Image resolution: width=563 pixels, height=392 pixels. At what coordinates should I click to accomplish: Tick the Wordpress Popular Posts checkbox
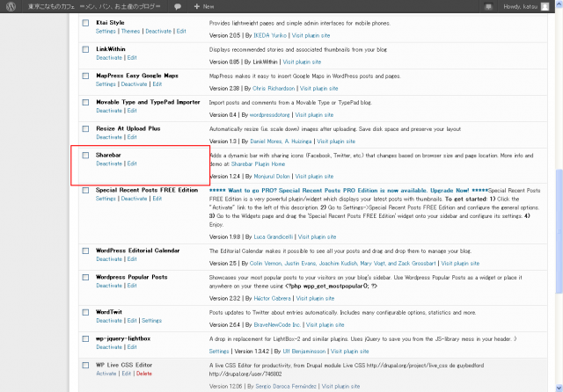tap(85, 278)
